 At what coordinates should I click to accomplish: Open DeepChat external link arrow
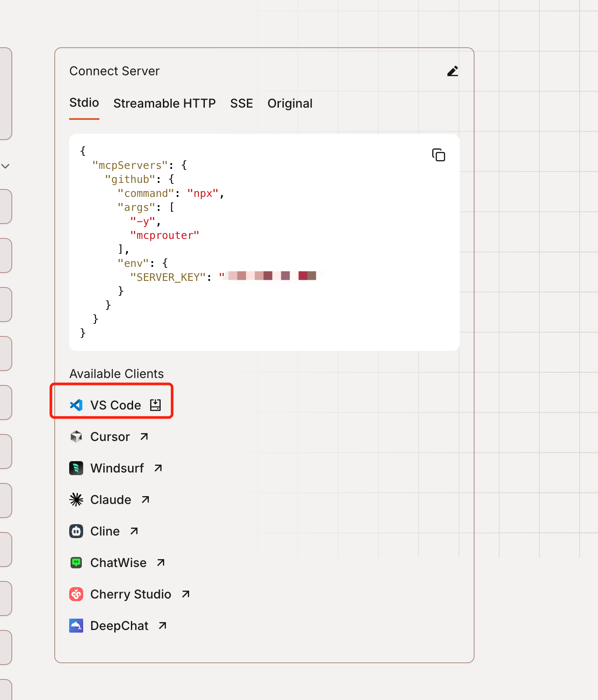point(162,626)
